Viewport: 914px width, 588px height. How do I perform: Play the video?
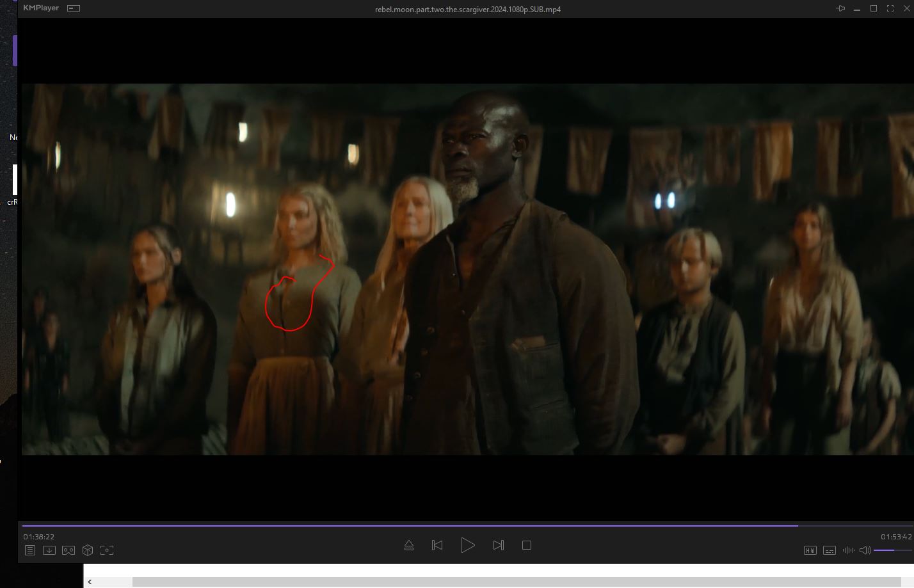pos(467,545)
